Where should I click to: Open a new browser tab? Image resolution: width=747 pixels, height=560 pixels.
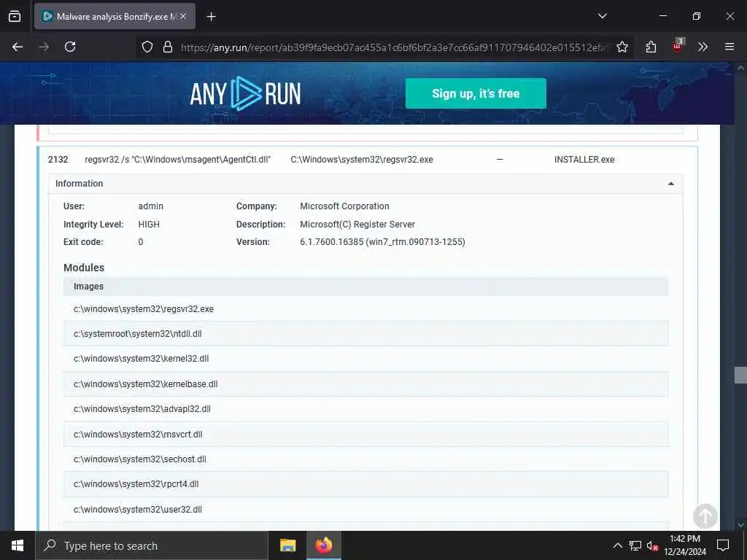point(211,17)
